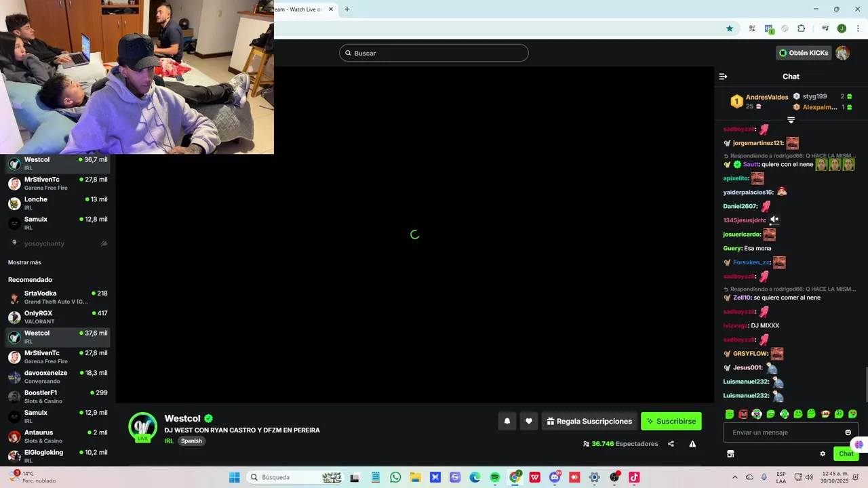Viewport: 868px width, 488px height.
Task: Click the notification bell for Westcol
Action: tap(507, 421)
